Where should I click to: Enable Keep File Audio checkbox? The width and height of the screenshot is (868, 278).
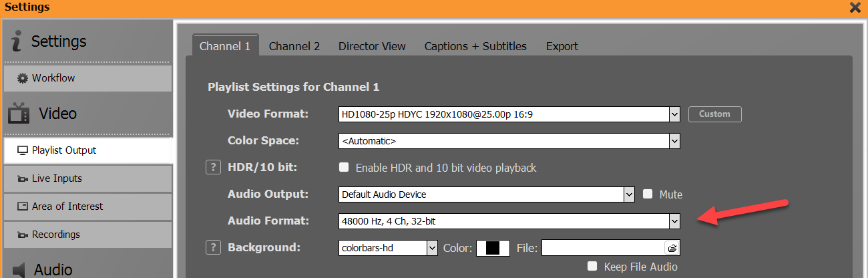pos(592,267)
